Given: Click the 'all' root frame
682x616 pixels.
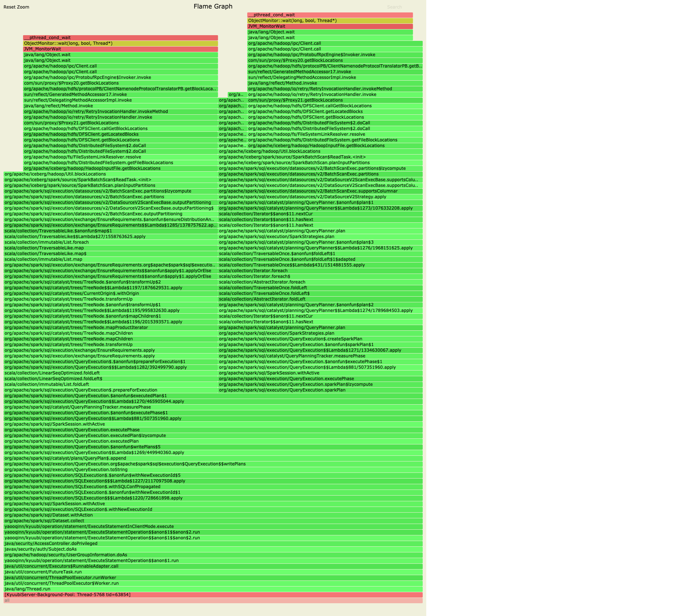Looking at the screenshot, I should click(x=213, y=600).
